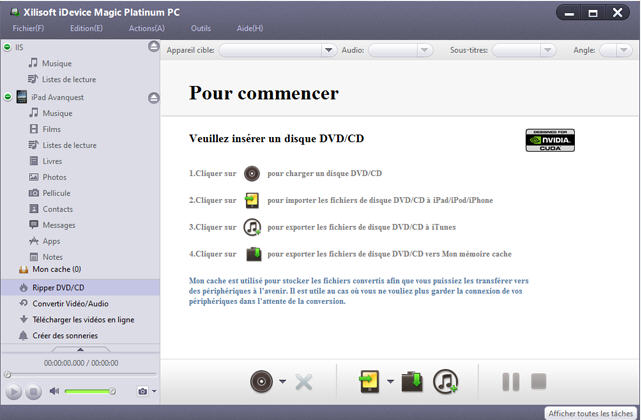The image size is (641, 420).
Task: Click the pause conversion button
Action: click(511, 382)
